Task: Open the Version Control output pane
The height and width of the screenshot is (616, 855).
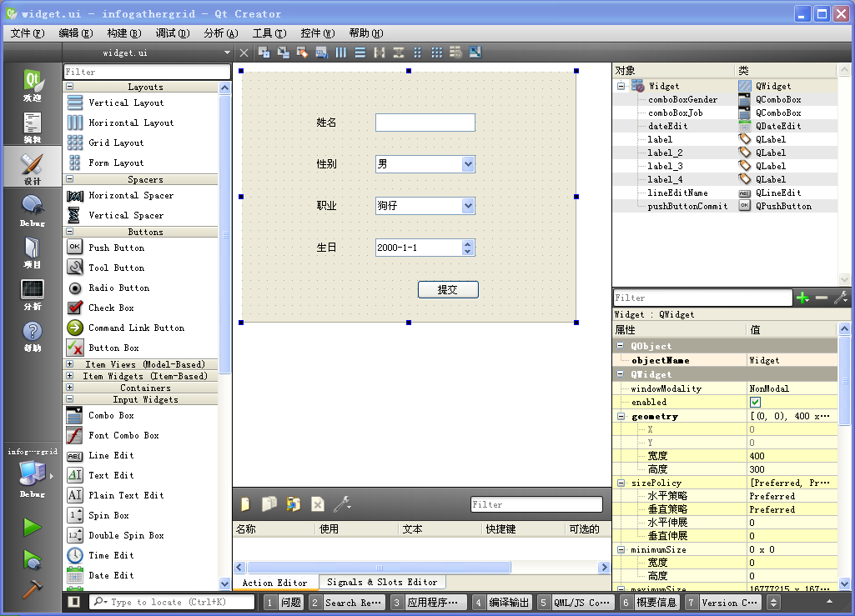Action: [x=723, y=603]
